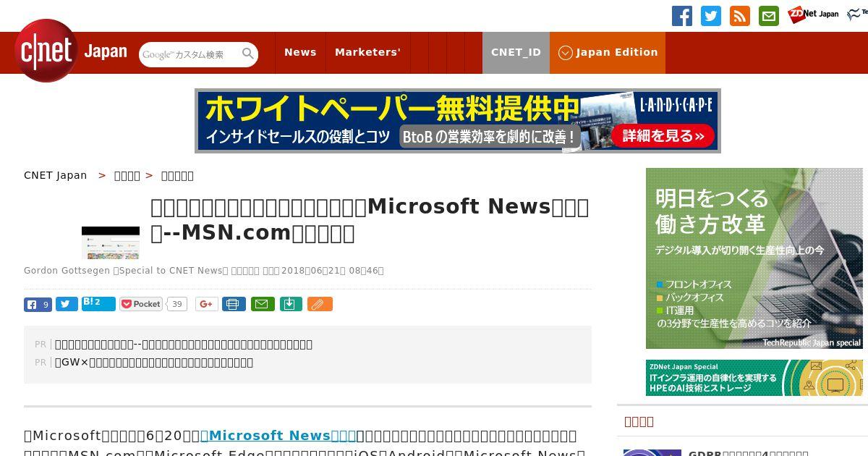Open the Microsoft News hyperlink in article

[x=278, y=436]
